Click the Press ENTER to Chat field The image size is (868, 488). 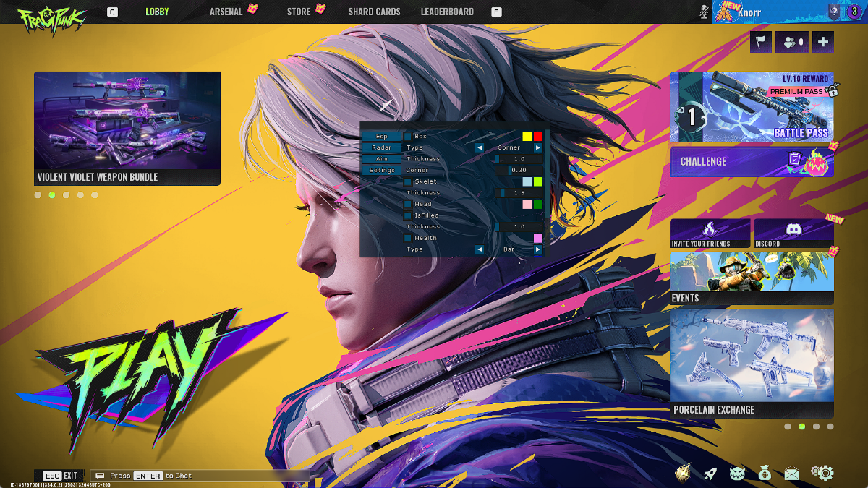point(201,476)
